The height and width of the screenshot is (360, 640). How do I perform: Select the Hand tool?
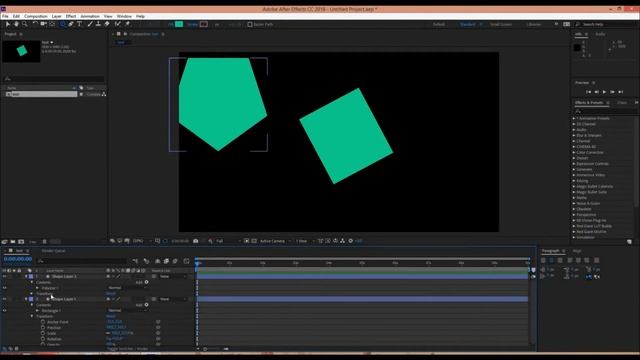click(16, 24)
